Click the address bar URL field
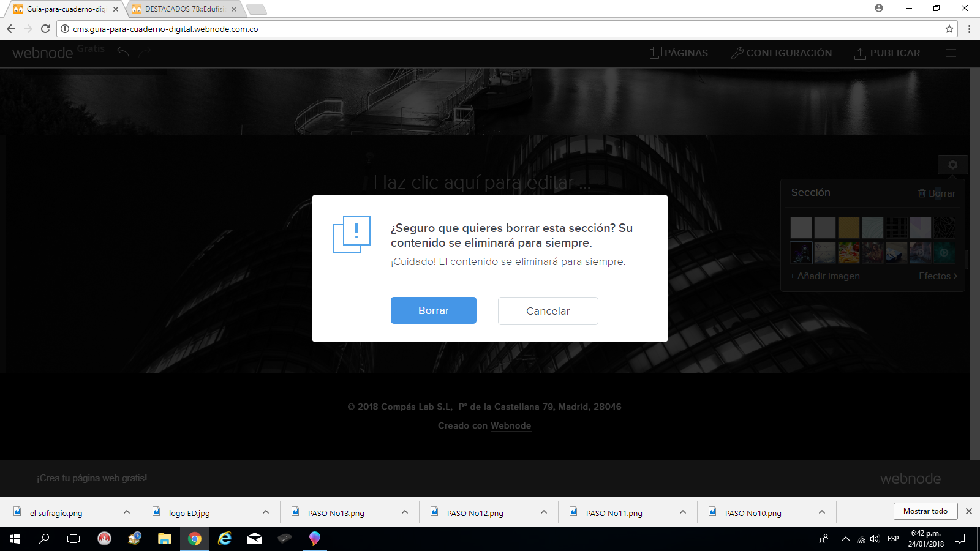This screenshot has width=980, height=551. tap(507, 29)
